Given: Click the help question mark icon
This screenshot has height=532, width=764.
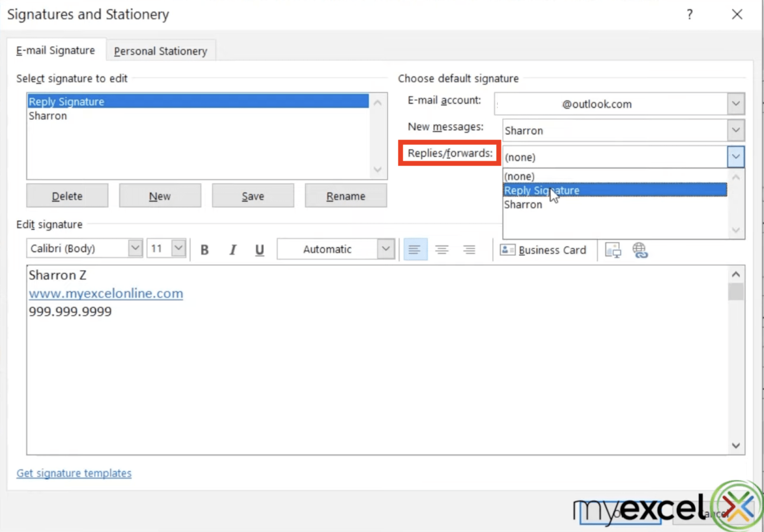Looking at the screenshot, I should tap(689, 14).
